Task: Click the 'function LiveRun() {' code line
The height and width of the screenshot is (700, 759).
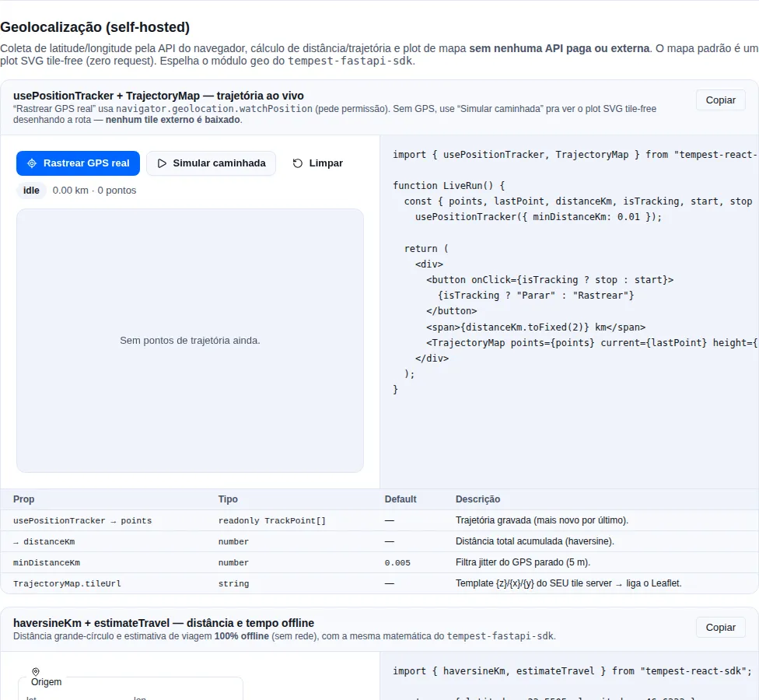Action: coord(449,185)
